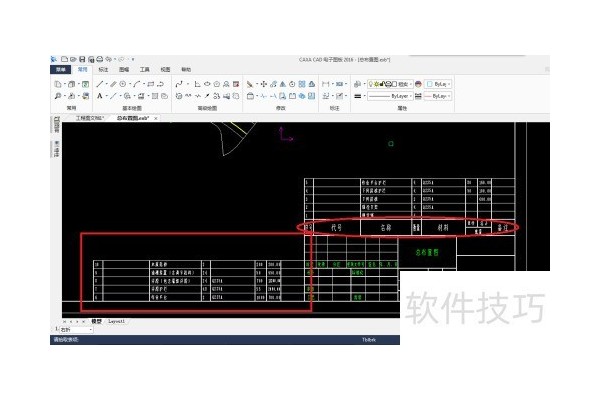Image resolution: width=600 pixels, height=400 pixels.
Task: Select the line drawing tool
Action: click(100, 84)
